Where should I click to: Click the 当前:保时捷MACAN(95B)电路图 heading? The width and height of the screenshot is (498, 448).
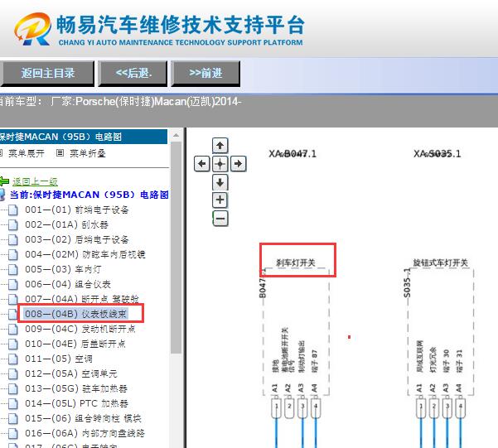pos(89,195)
